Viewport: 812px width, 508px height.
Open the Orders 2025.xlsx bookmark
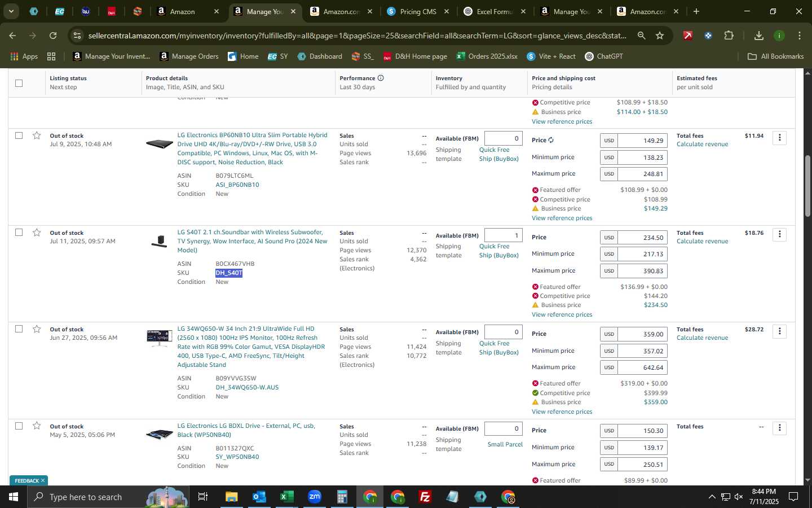tap(487, 56)
